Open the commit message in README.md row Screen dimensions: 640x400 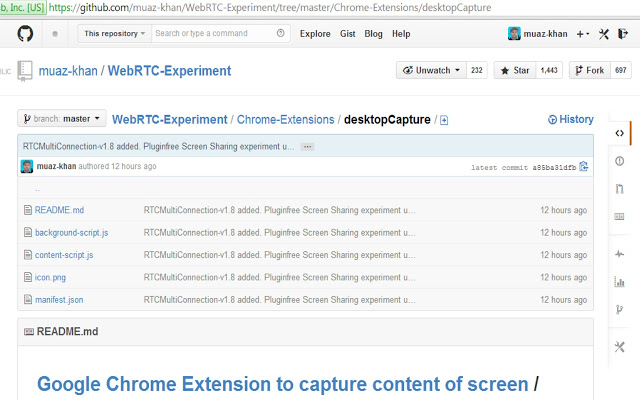point(280,210)
